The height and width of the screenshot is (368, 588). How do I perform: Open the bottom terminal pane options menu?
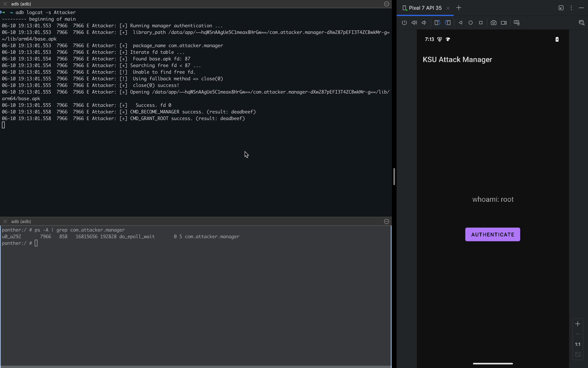point(386,221)
